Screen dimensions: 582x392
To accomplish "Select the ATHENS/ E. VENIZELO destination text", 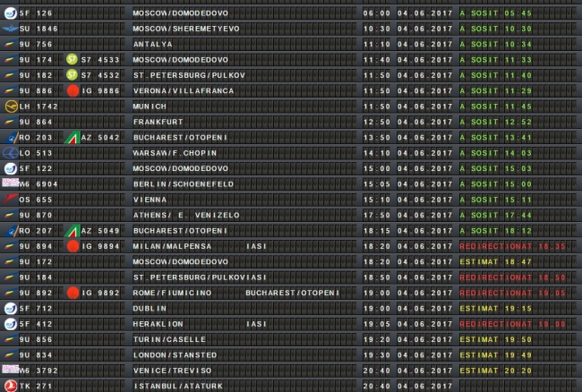I will 186,215.
